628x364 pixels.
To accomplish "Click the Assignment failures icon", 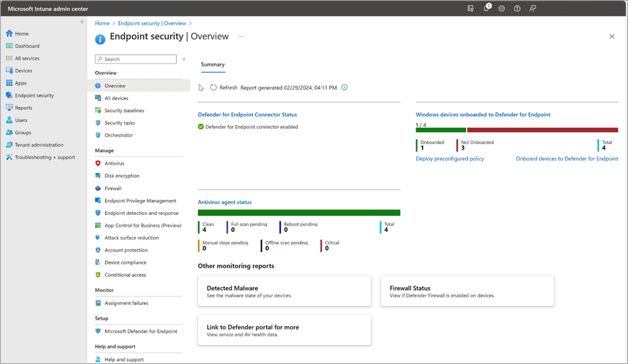I will pyautogui.click(x=98, y=303).
